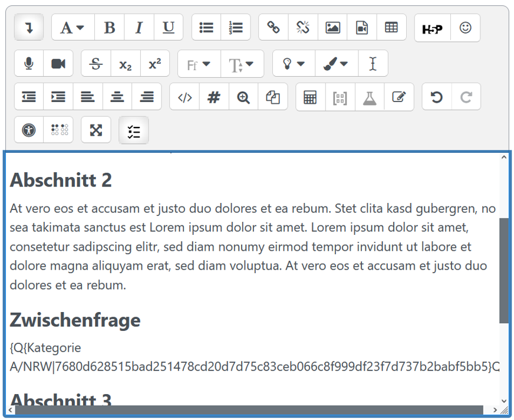
Task: Enable underline formatting
Action: (x=169, y=28)
